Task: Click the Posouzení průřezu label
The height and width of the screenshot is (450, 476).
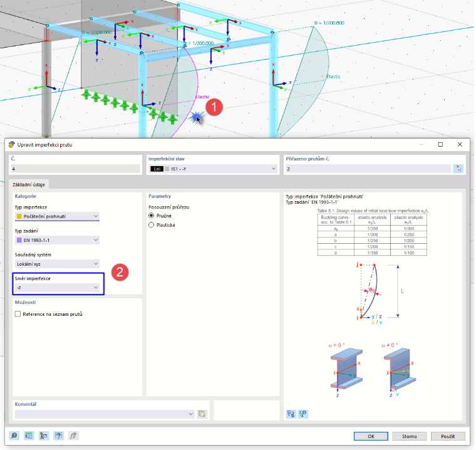Action: pyautogui.click(x=168, y=207)
